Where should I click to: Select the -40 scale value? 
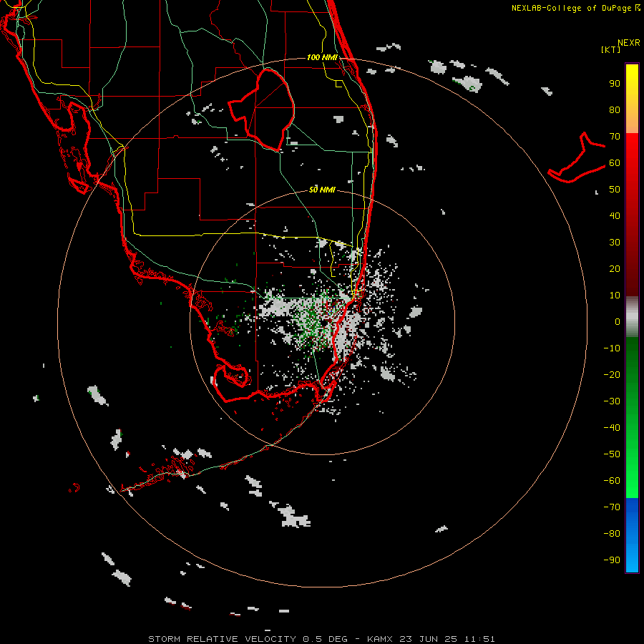pyautogui.click(x=612, y=428)
